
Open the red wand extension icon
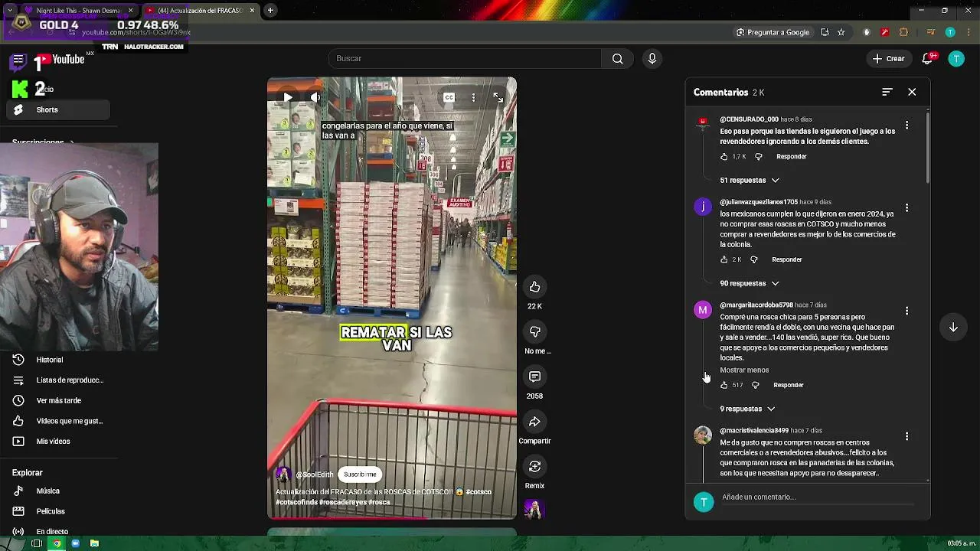(x=884, y=32)
